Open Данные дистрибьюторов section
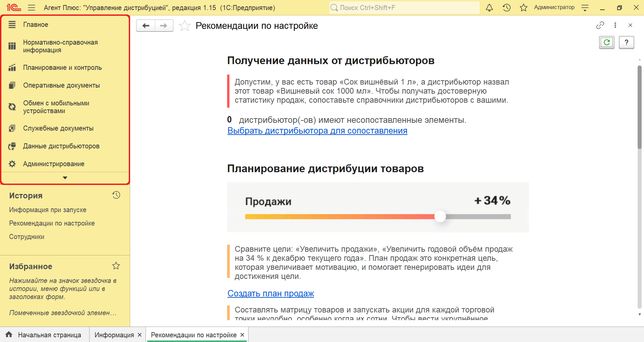644x342 pixels. click(61, 146)
